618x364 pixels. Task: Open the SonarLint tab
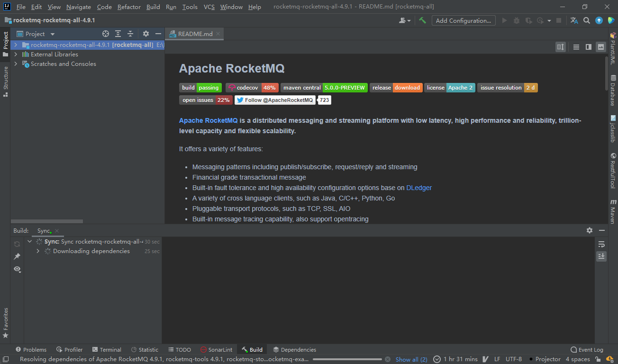pos(216,350)
